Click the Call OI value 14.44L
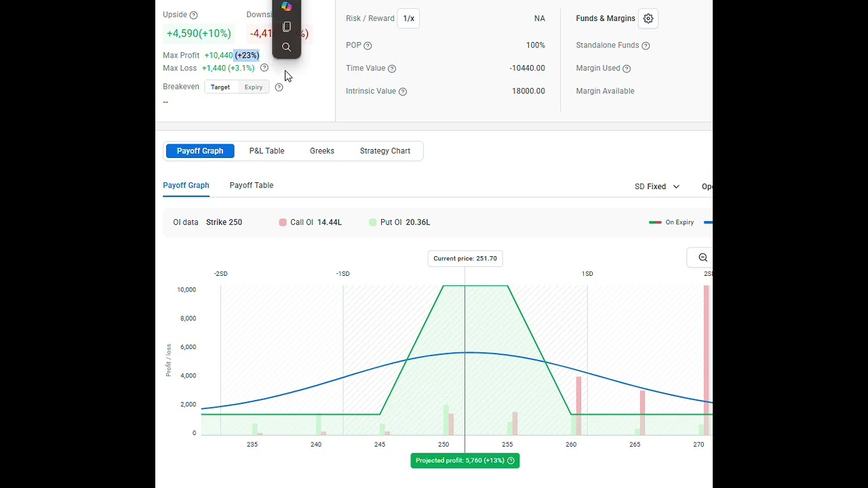The width and height of the screenshot is (868, 488). (x=330, y=222)
